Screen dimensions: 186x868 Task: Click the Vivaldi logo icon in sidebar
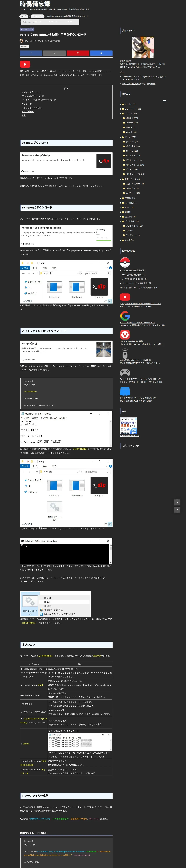125,335
